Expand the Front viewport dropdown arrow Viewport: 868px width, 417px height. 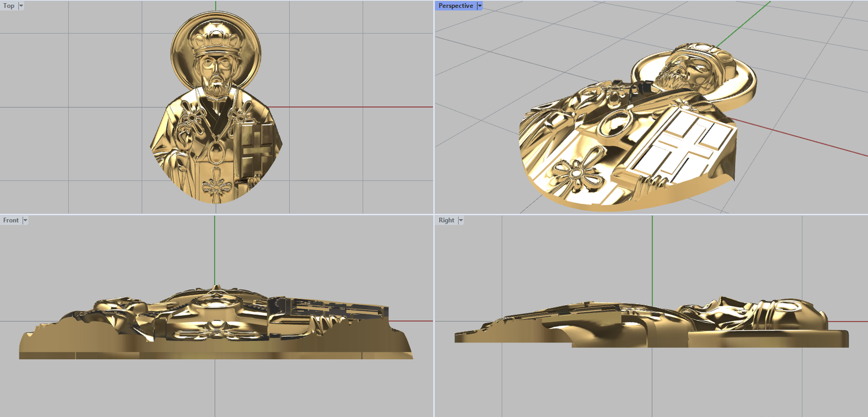point(25,220)
